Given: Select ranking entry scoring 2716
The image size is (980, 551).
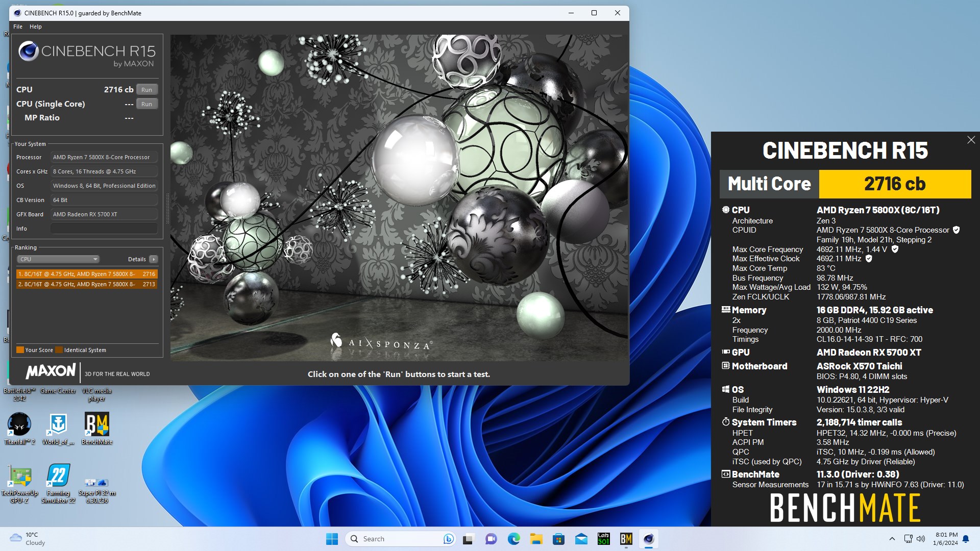Looking at the screenshot, I should click(87, 274).
